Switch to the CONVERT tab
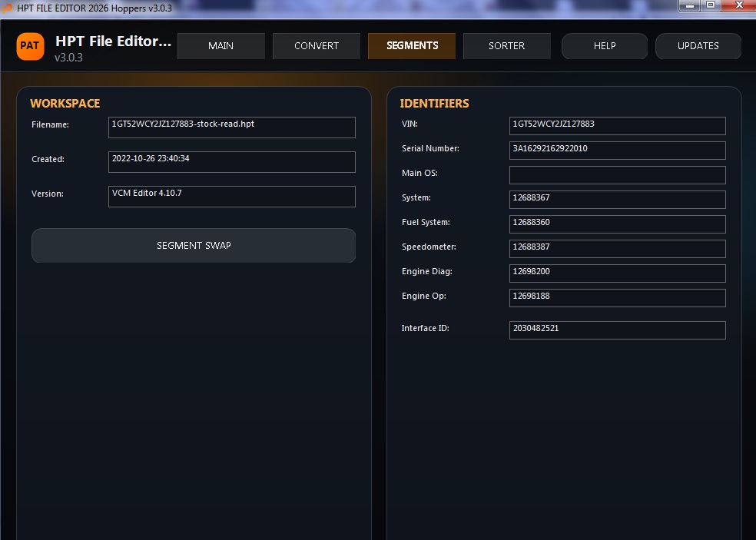The height and width of the screenshot is (540, 756). pos(316,46)
